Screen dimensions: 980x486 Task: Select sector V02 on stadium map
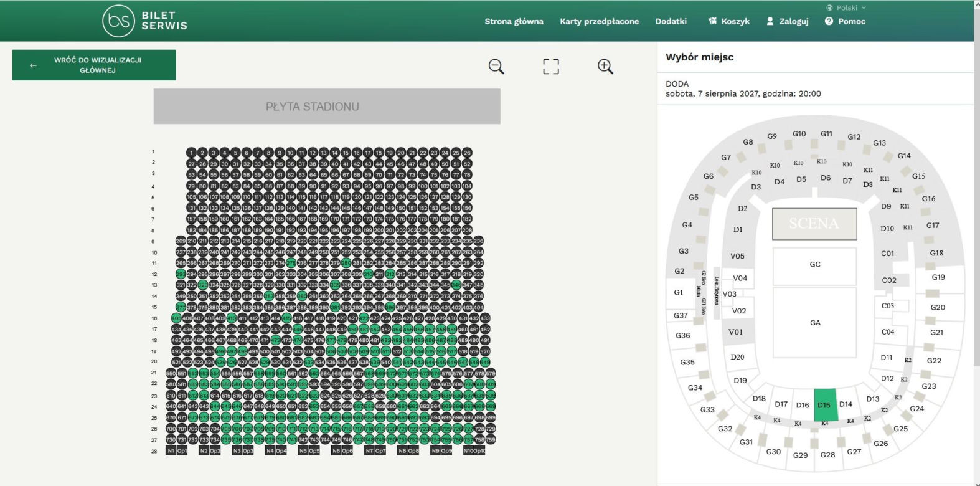739,311
